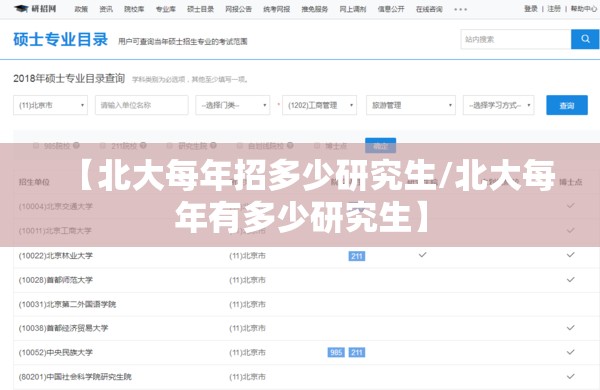This screenshot has width=600, height=390.
Task: Open (10022)北京林业大学 in the results
Action: click(56, 256)
